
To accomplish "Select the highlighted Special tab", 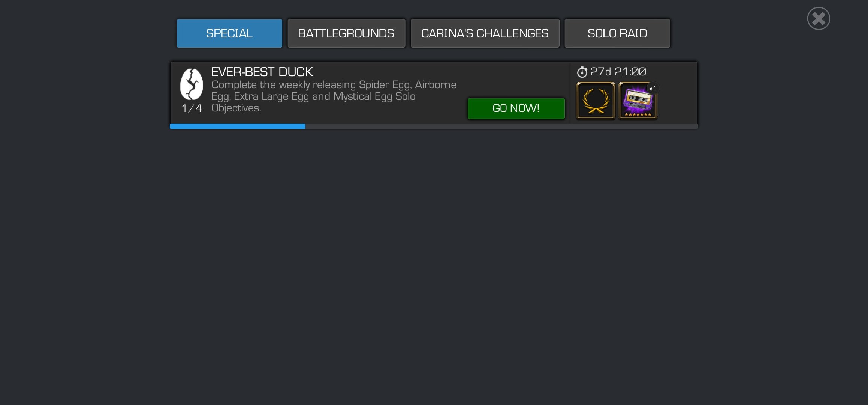I will click(x=229, y=33).
